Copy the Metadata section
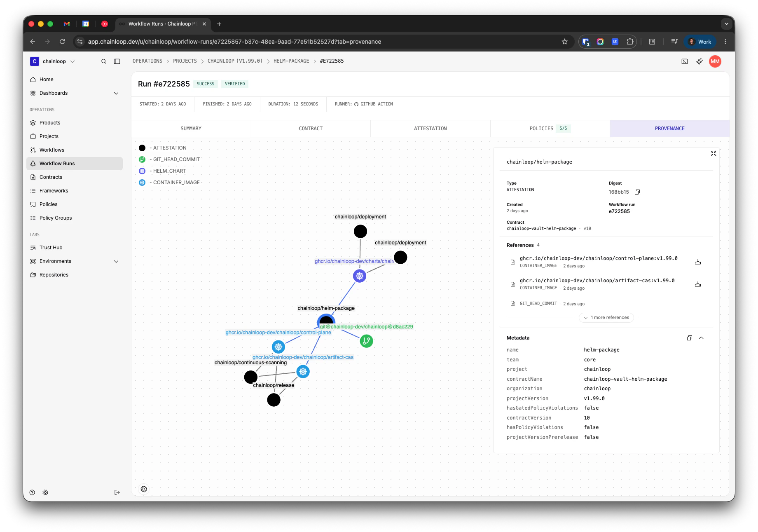 690,338
